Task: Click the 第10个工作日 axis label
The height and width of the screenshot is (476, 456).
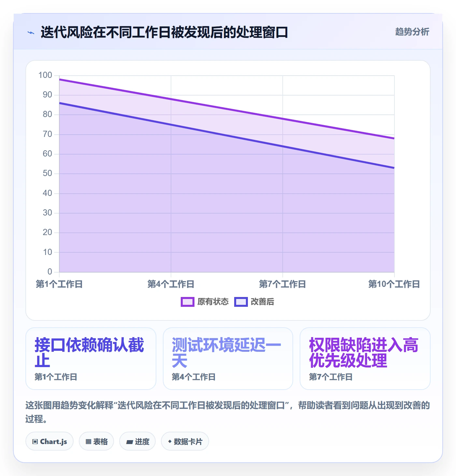Action: tap(394, 284)
